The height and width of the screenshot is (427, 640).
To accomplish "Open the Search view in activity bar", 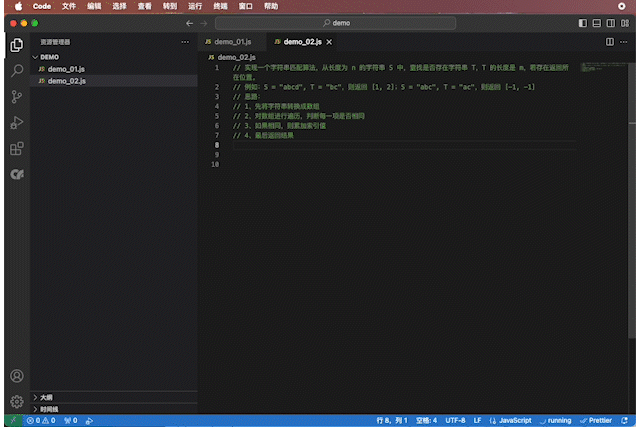I will point(17,71).
